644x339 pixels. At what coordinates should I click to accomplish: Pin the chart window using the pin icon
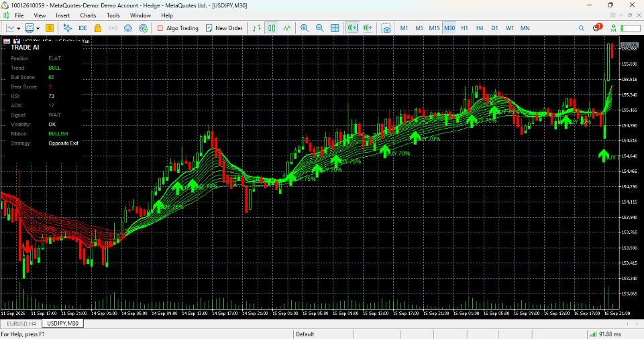click(613, 15)
